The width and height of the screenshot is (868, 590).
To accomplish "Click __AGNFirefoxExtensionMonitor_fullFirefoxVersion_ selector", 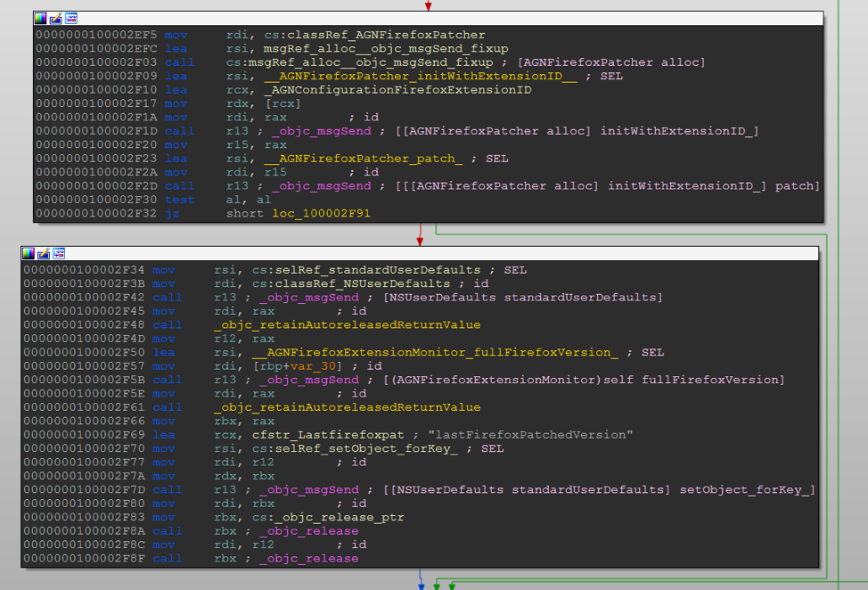I will 435,353.
